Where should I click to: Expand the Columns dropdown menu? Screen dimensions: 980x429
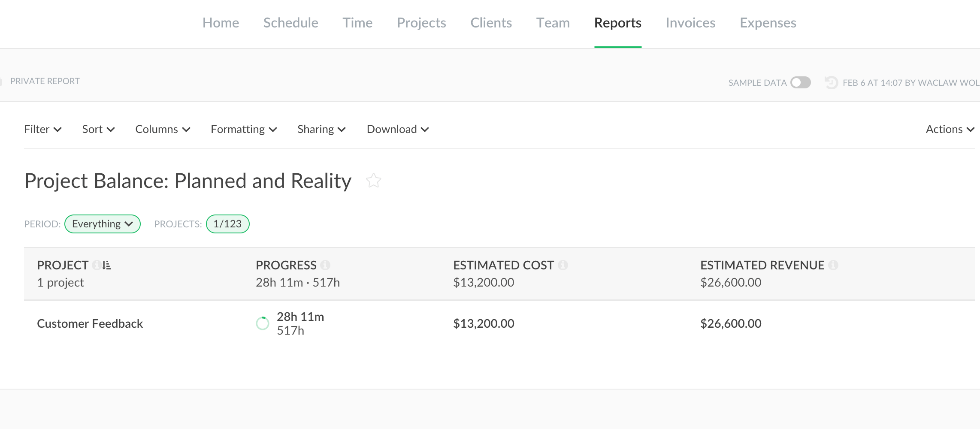[163, 129]
